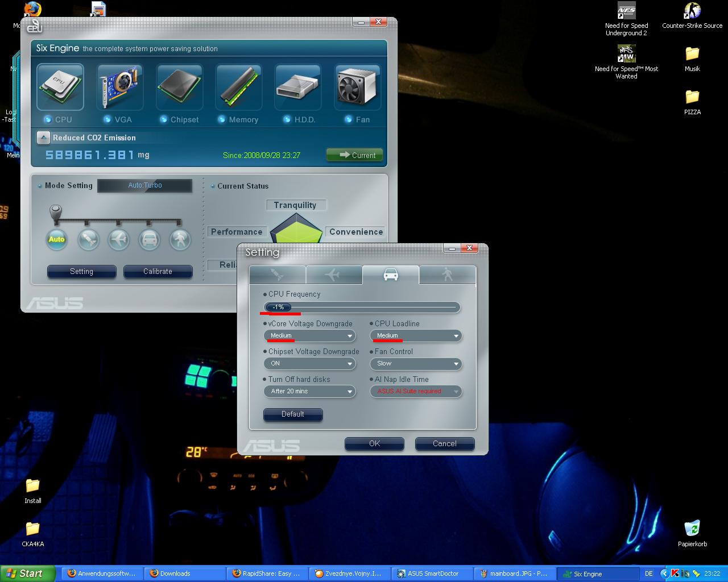The height and width of the screenshot is (582, 728).
Task: Open the Turn Off hard disks dropdown
Action: (x=309, y=392)
